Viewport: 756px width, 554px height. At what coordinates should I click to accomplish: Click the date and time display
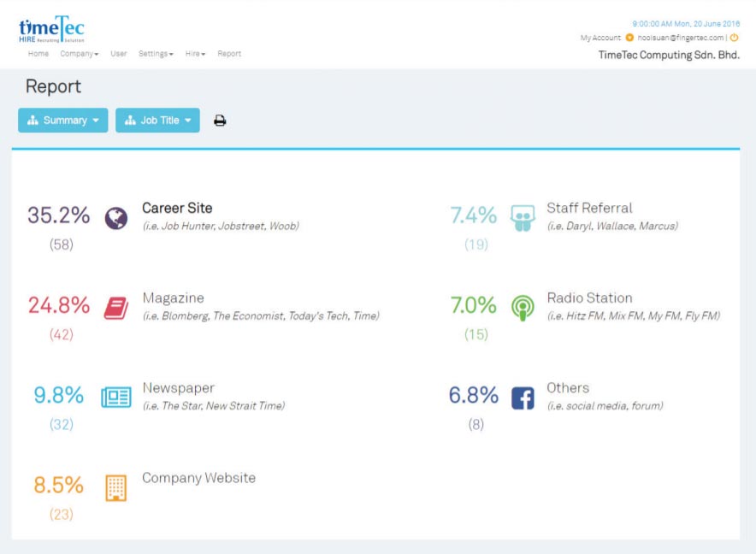point(686,24)
